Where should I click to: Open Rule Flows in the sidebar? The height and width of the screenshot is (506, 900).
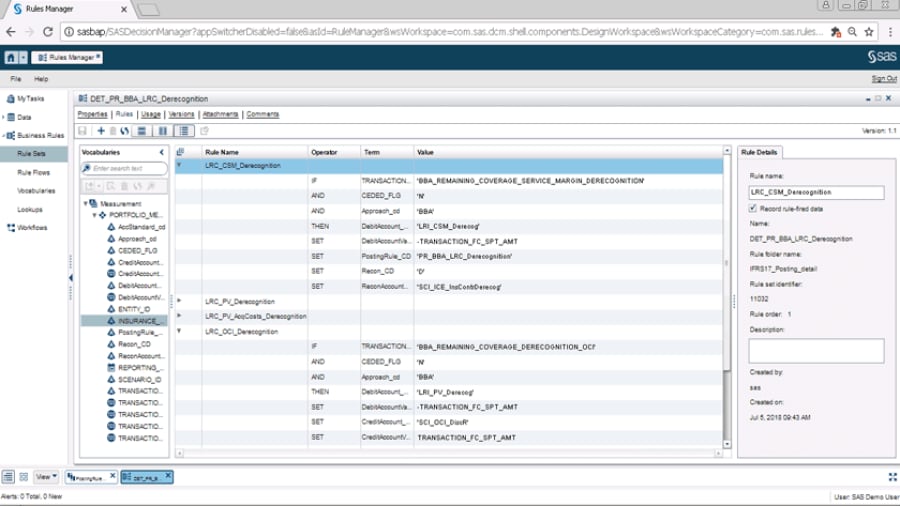point(33,172)
